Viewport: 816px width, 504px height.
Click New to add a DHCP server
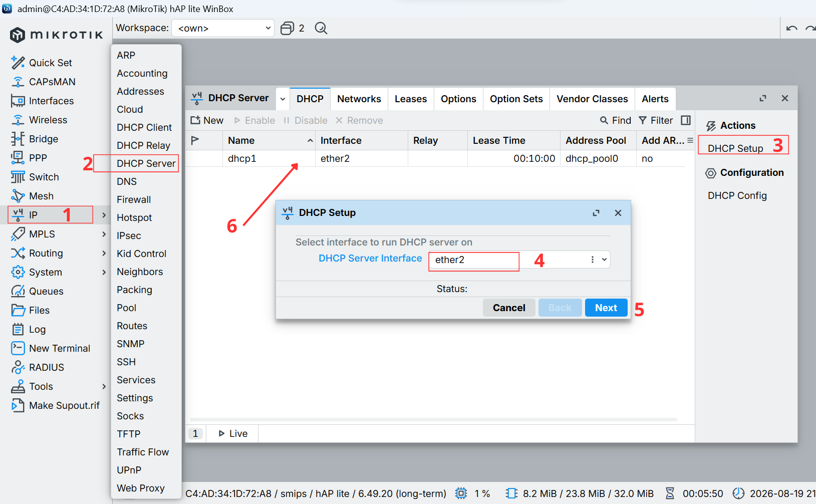click(207, 120)
